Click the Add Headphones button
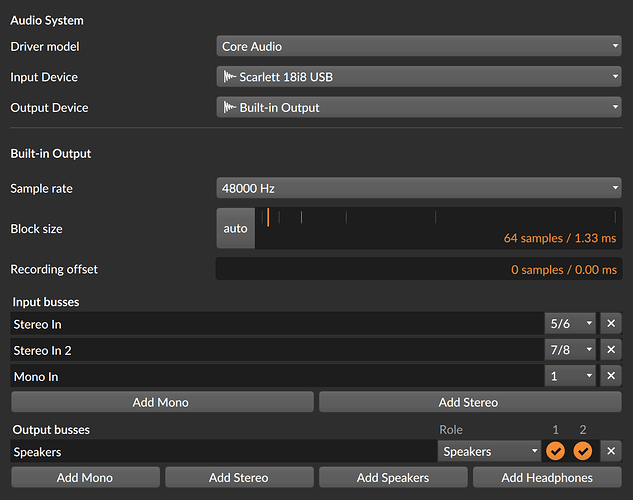The width and height of the screenshot is (633, 500). [547, 477]
